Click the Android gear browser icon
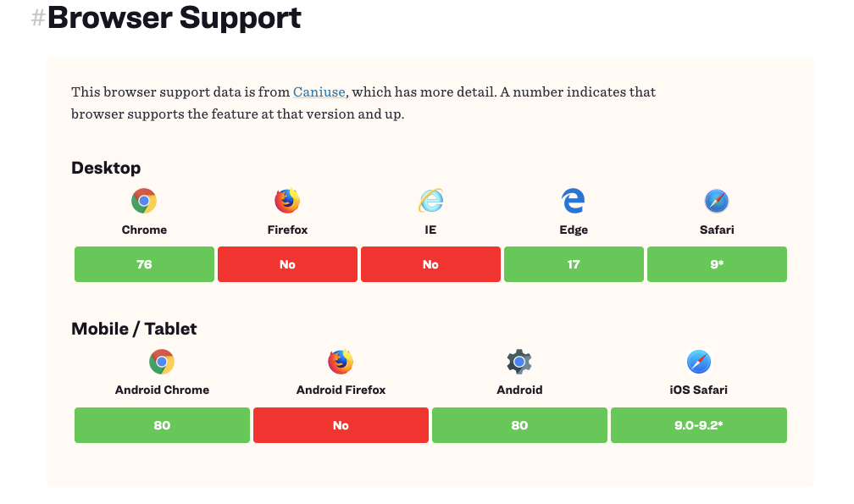Screen dimensions: 854x504 [x=519, y=362]
